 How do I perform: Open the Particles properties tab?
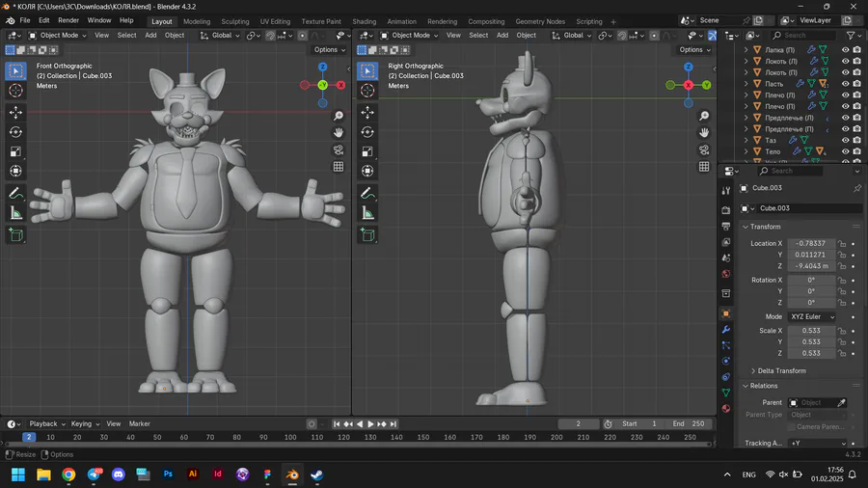click(725, 345)
